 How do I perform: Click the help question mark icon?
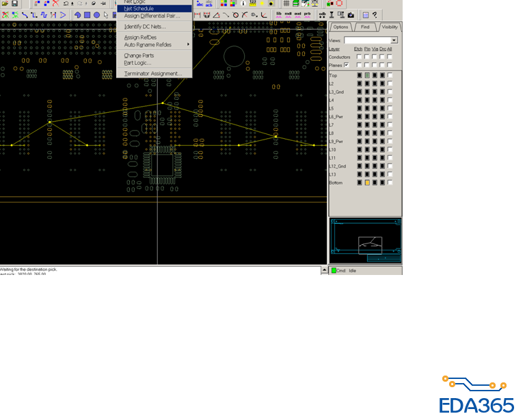pyautogui.click(x=375, y=14)
